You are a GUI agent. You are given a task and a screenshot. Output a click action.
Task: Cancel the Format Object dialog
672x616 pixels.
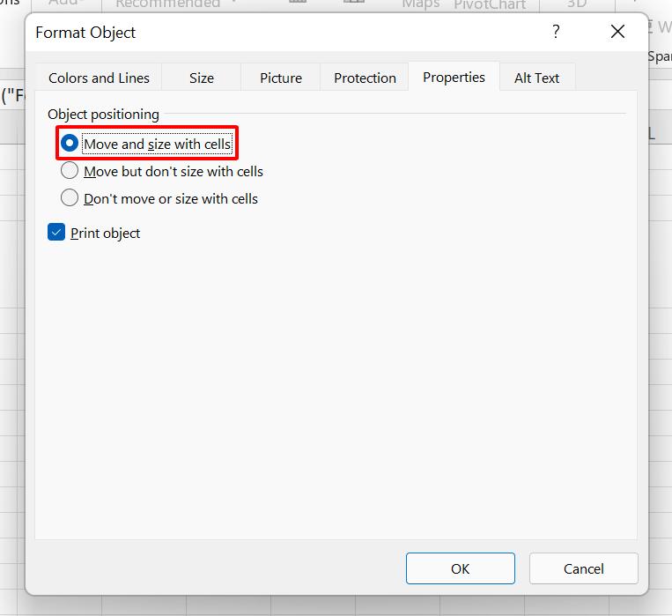tap(583, 568)
